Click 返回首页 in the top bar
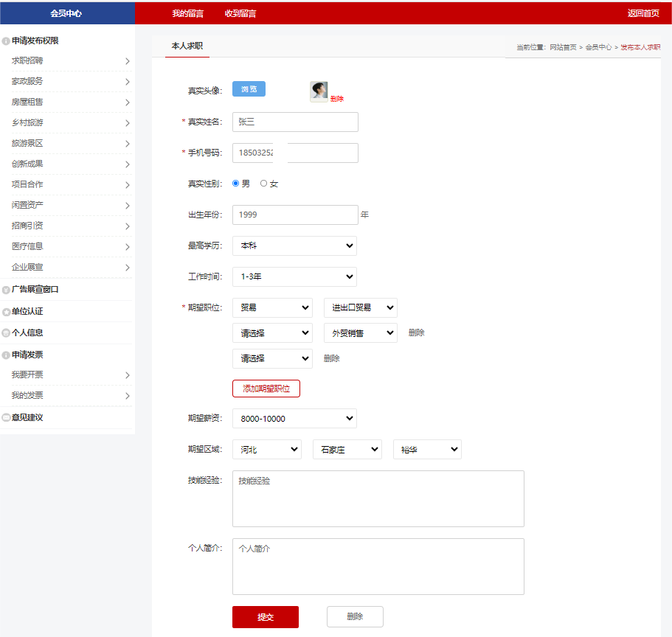Image resolution: width=672 pixels, height=637 pixels. [643, 13]
